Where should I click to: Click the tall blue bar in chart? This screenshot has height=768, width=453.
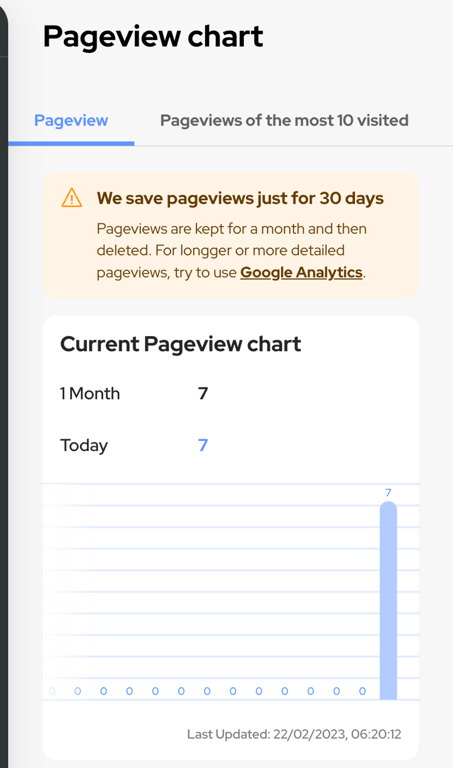388,600
